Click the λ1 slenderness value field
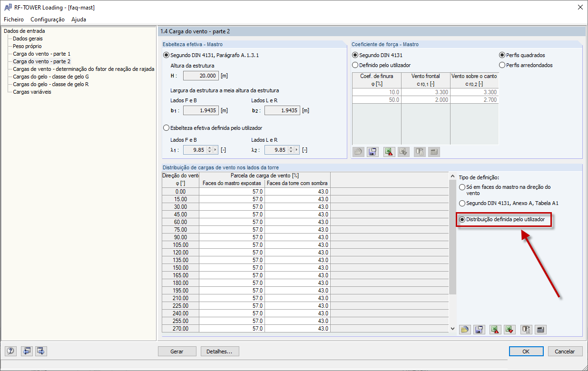This screenshot has width=588, height=371. coord(194,150)
